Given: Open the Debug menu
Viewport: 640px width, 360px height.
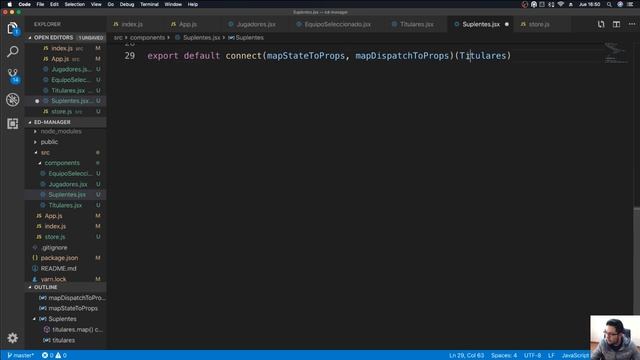Looking at the screenshot, I should click(x=127, y=4).
